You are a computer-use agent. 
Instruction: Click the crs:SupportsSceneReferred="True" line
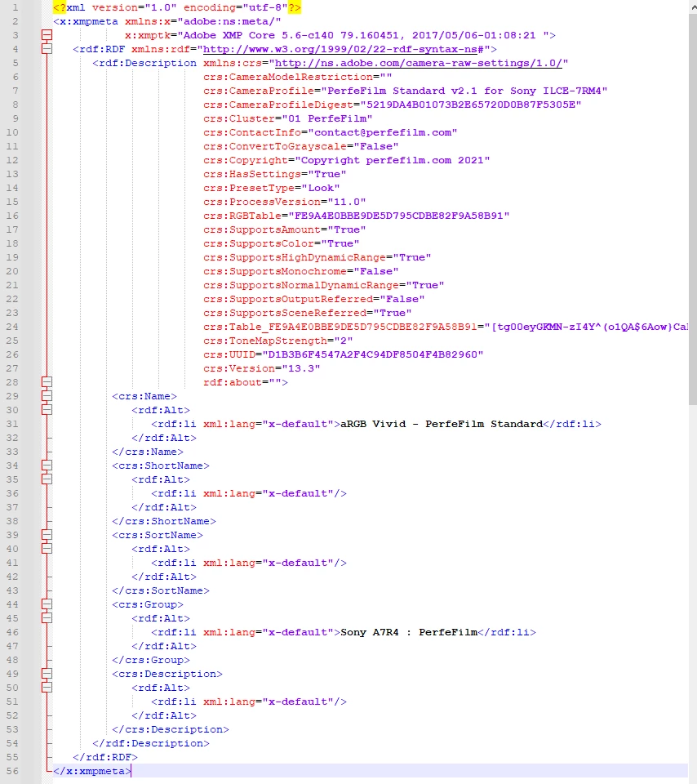307,313
